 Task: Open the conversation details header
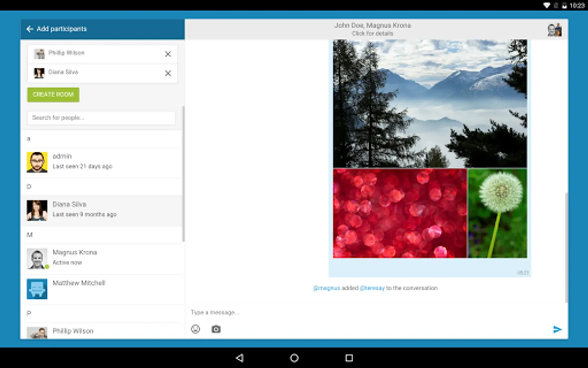tap(372, 29)
